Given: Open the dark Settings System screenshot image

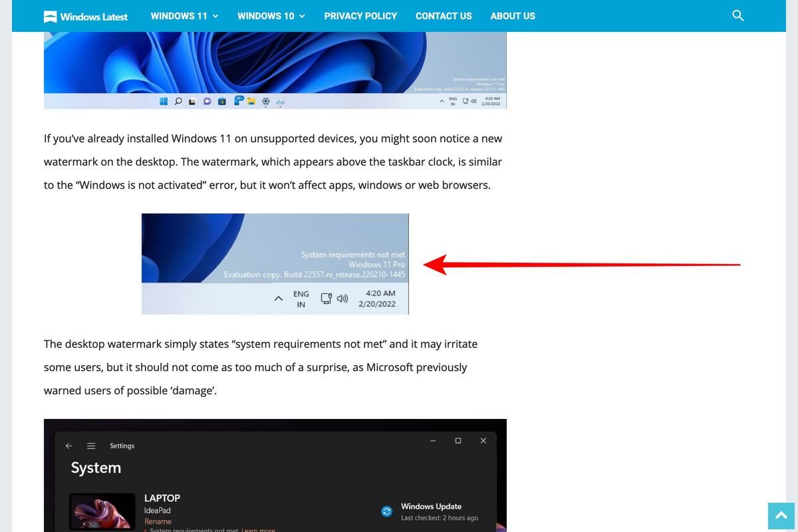Looking at the screenshot, I should 275,475.
